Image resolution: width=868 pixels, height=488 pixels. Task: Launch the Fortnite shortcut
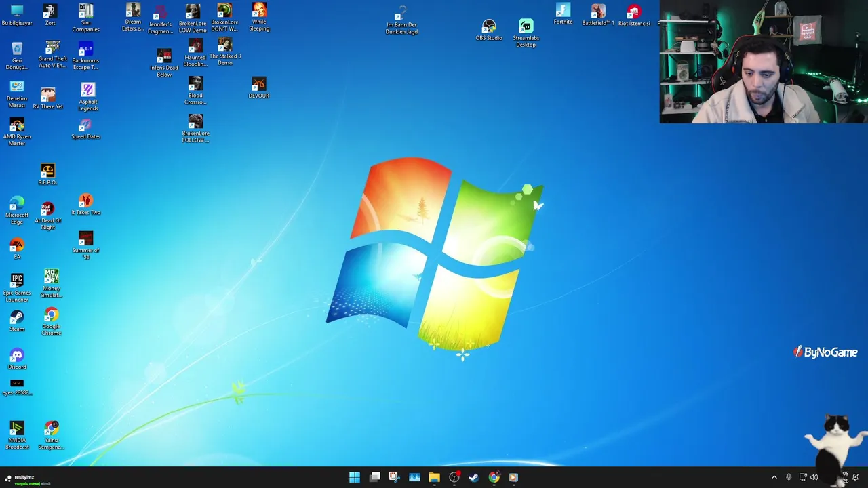click(563, 14)
